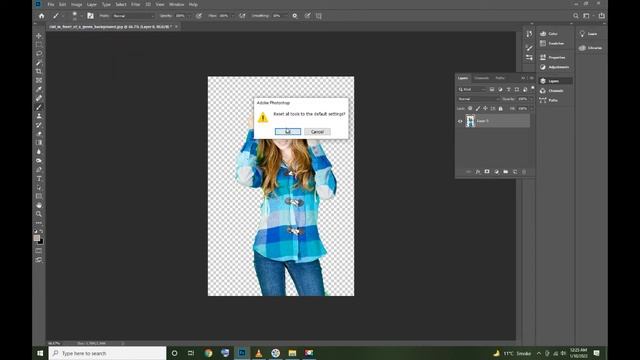Toggle airbrush build-up effects button
Image resolution: width=640 pixels, height=360 pixels.
point(242,16)
